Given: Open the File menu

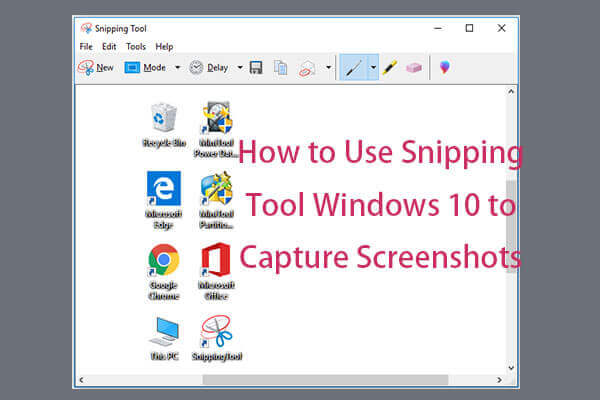Looking at the screenshot, I should [x=86, y=47].
